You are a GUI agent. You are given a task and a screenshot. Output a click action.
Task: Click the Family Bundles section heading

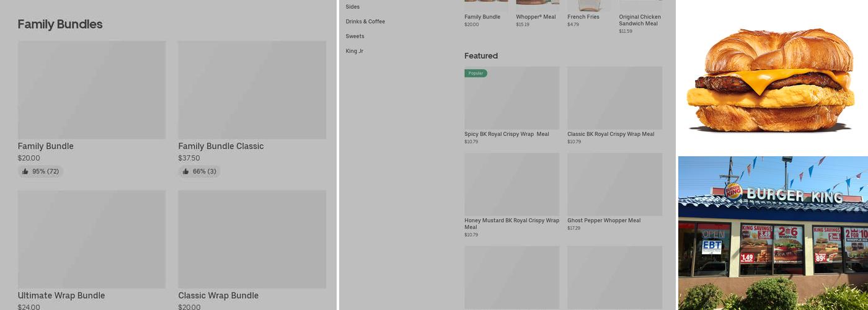tap(60, 24)
